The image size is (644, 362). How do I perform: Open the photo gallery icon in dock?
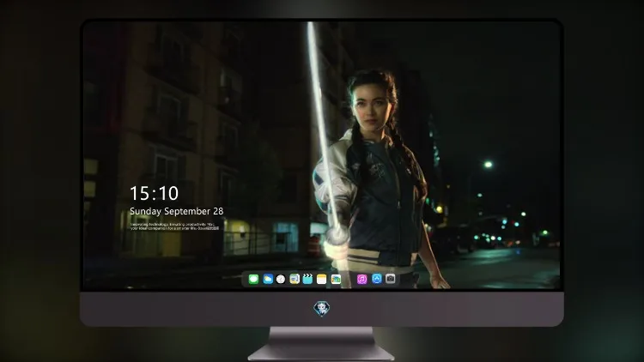336,280
